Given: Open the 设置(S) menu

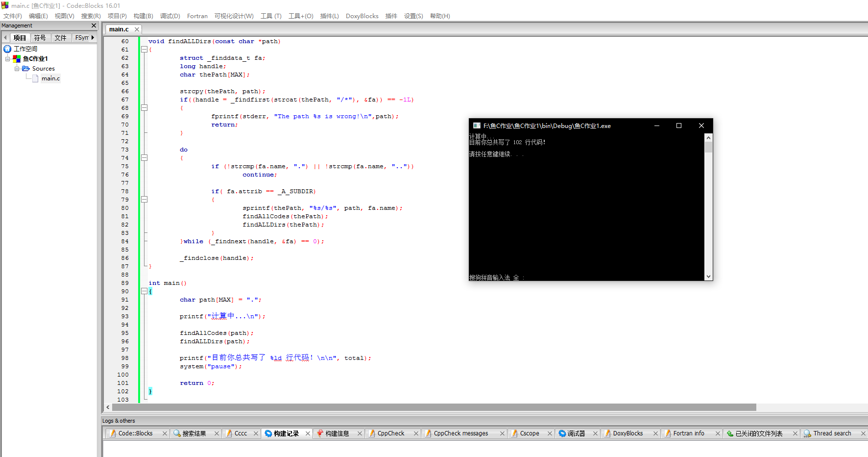Looking at the screenshot, I should coord(413,16).
